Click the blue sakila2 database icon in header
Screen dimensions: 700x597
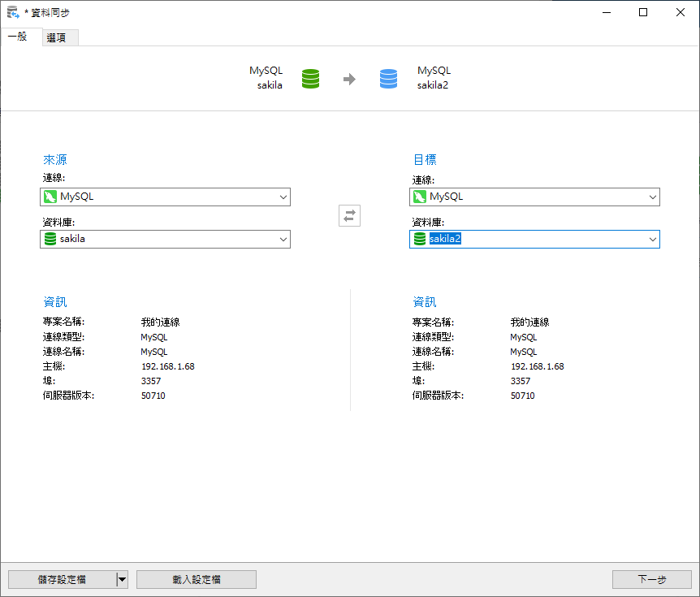389,79
